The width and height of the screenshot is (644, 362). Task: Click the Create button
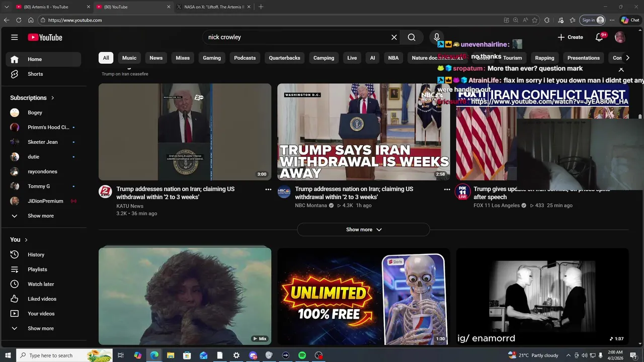point(571,37)
